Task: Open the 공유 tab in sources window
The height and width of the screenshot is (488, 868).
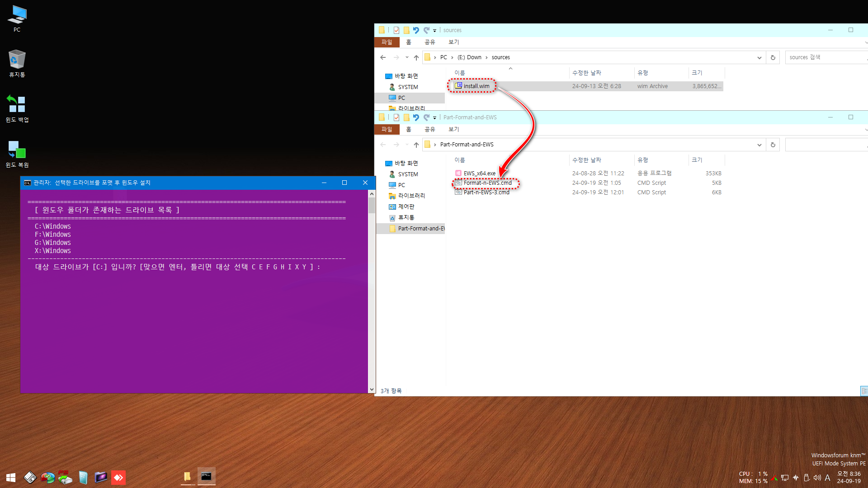Action: (430, 42)
